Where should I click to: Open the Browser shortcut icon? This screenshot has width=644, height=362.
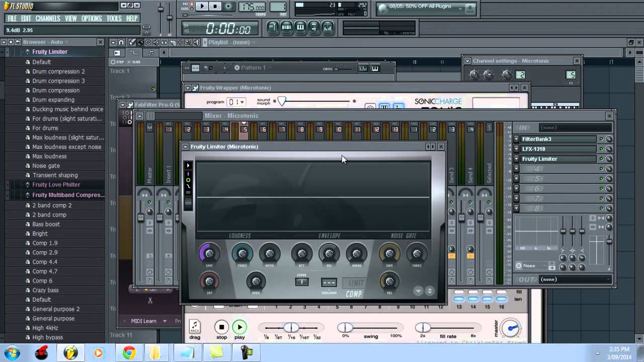(x=314, y=28)
